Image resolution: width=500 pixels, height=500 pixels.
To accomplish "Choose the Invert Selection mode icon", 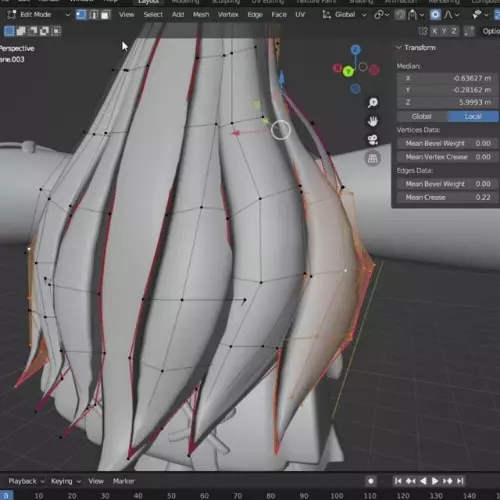I will tap(44, 31).
